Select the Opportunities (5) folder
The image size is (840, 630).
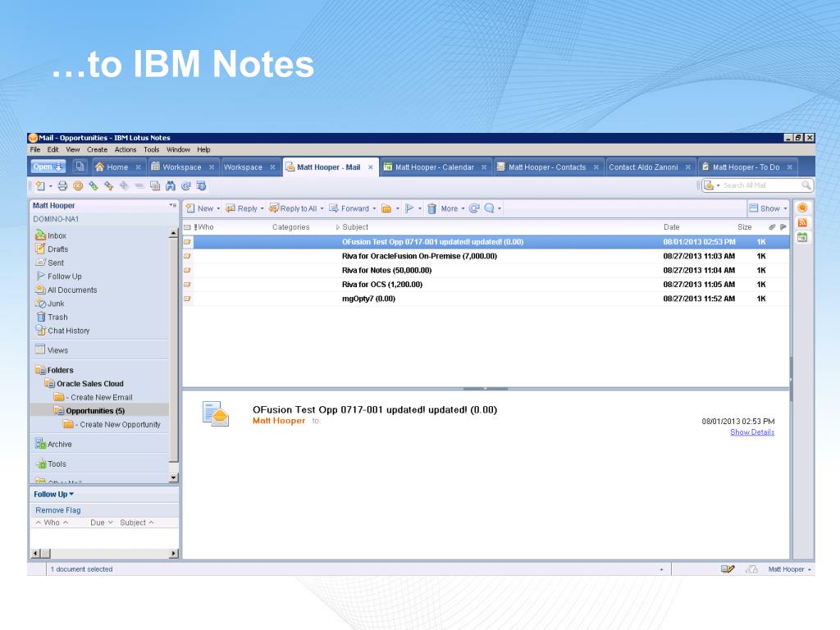95,411
